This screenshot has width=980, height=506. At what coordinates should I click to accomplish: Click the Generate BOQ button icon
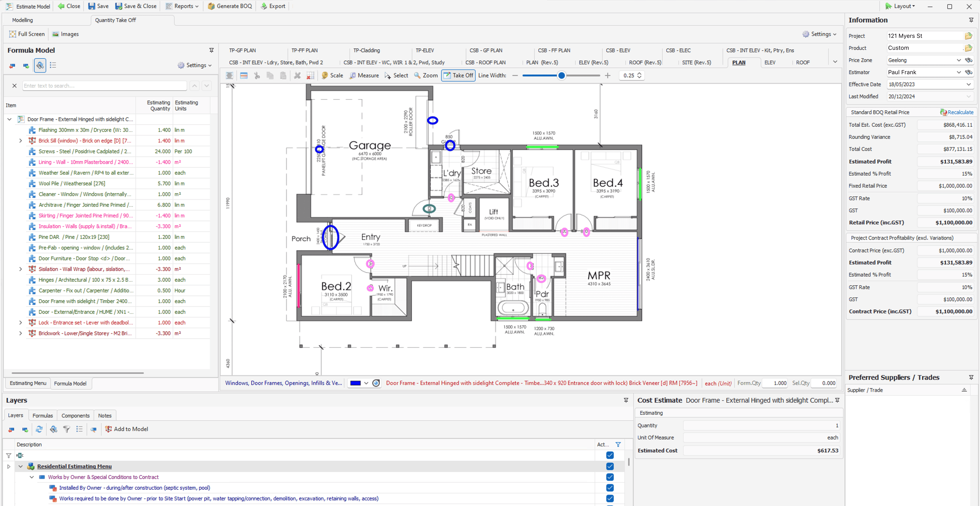[x=210, y=6]
